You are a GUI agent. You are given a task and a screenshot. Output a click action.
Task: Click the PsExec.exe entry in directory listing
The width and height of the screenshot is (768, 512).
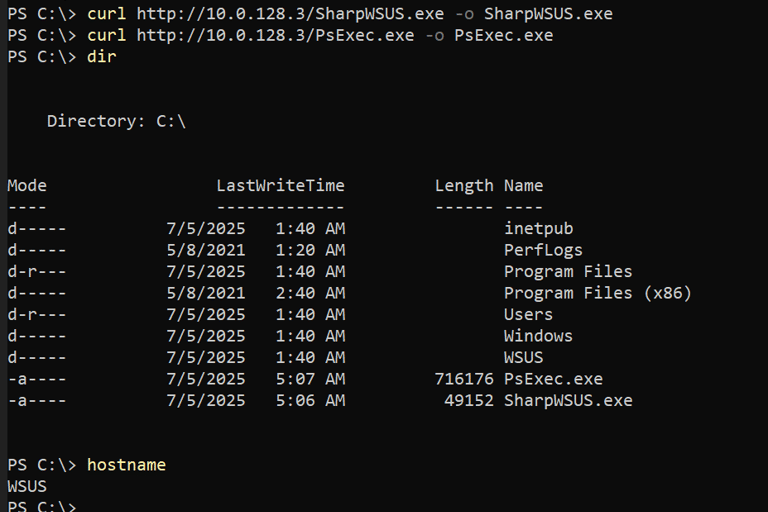click(553, 379)
